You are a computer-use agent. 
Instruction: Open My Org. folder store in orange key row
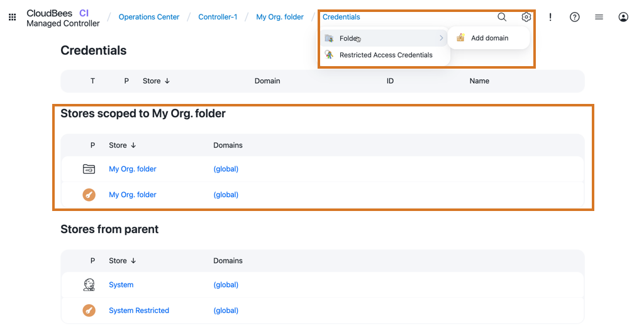point(133,195)
